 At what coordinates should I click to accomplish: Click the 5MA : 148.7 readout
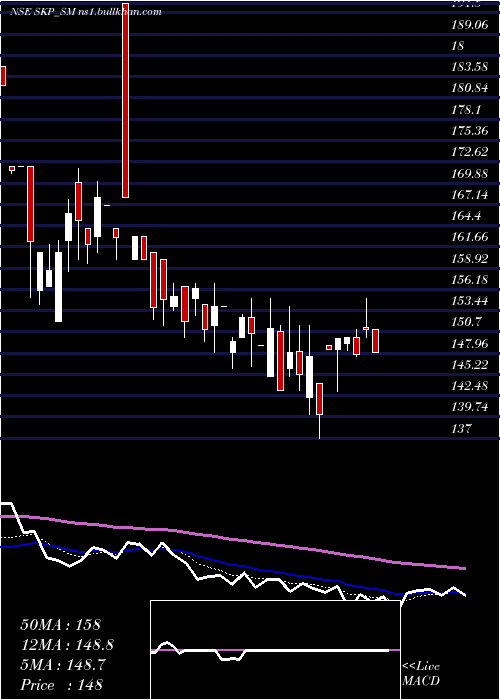[x=63, y=665]
